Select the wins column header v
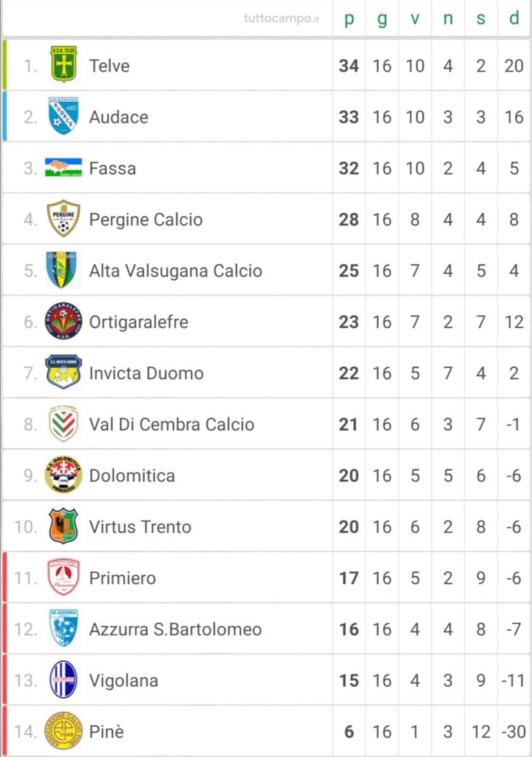The image size is (532, 757). (415, 18)
